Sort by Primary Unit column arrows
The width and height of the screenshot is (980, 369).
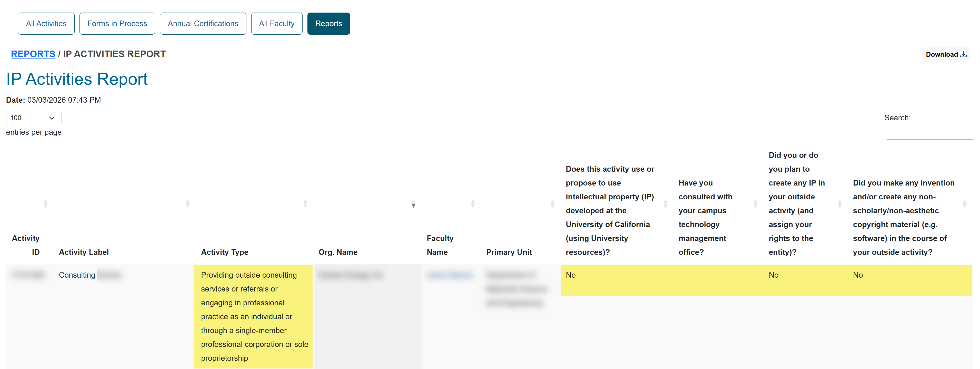[552, 204]
